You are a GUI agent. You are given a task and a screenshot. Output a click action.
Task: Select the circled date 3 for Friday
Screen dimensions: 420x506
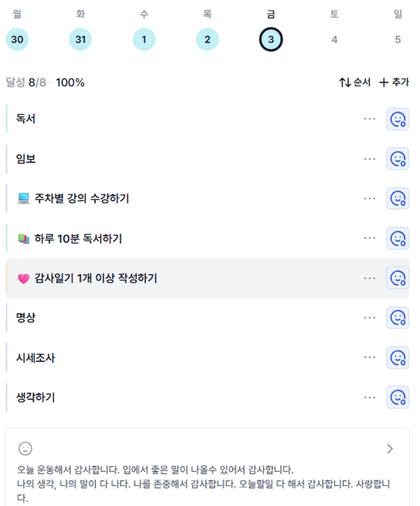click(x=271, y=40)
